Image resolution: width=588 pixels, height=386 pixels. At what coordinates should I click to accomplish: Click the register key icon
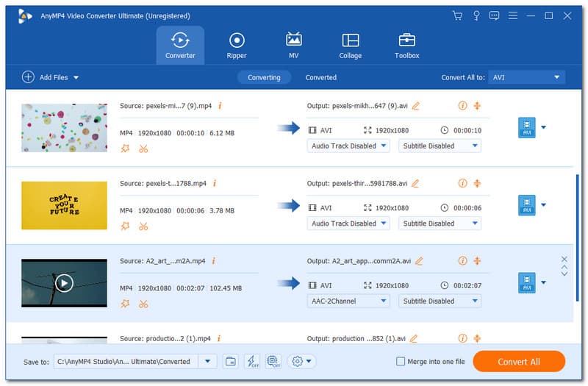(476, 15)
